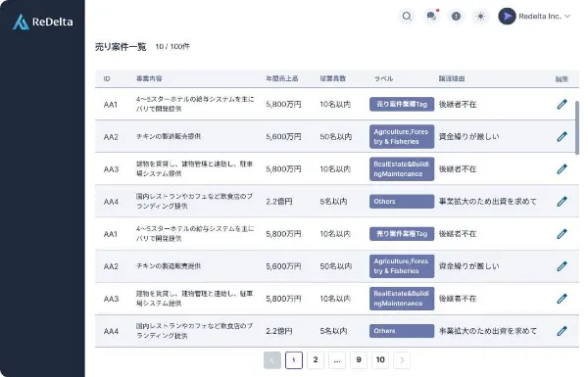Click the 売り案件一覧 page title
This screenshot has width=588, height=377.
point(121,47)
